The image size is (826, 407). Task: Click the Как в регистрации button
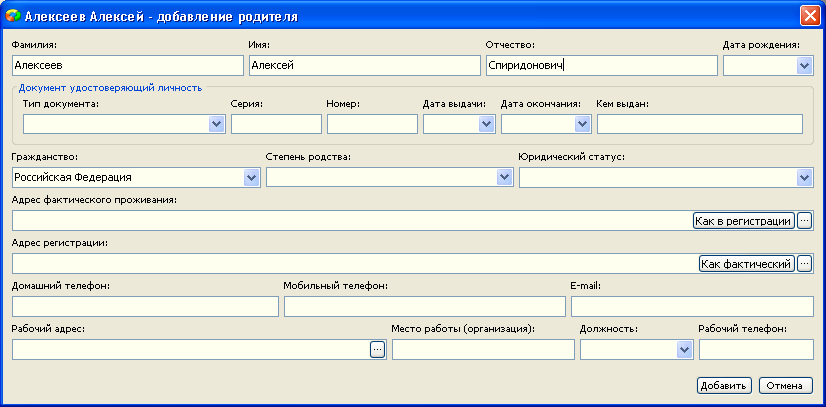pos(744,221)
